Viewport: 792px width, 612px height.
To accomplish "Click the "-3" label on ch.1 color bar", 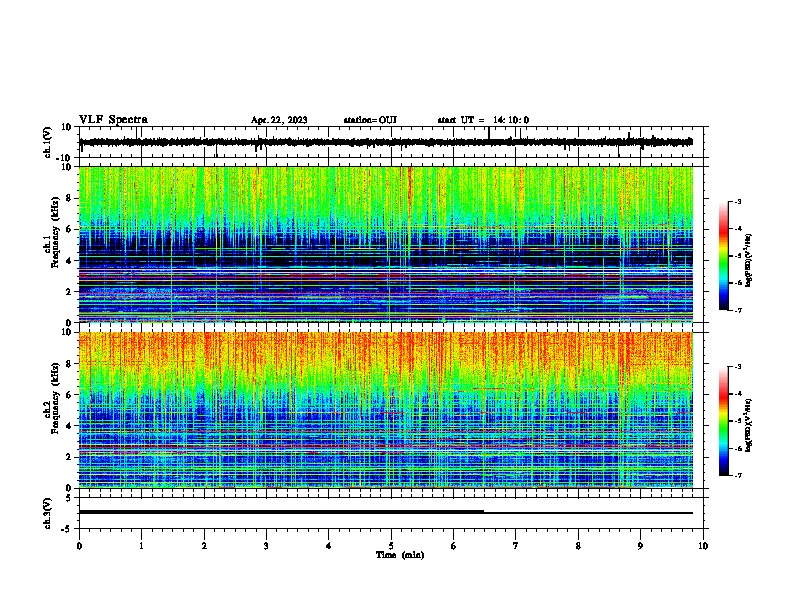I will tap(738, 201).
